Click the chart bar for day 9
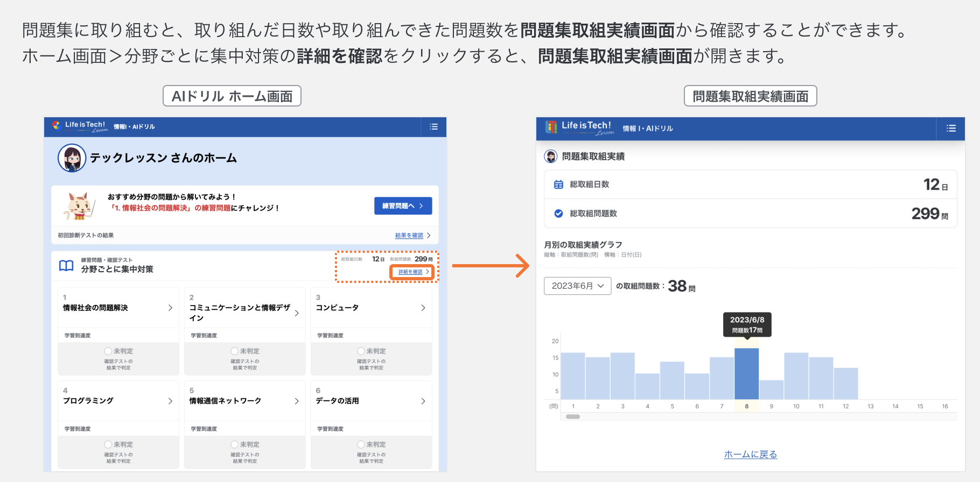 (x=772, y=390)
